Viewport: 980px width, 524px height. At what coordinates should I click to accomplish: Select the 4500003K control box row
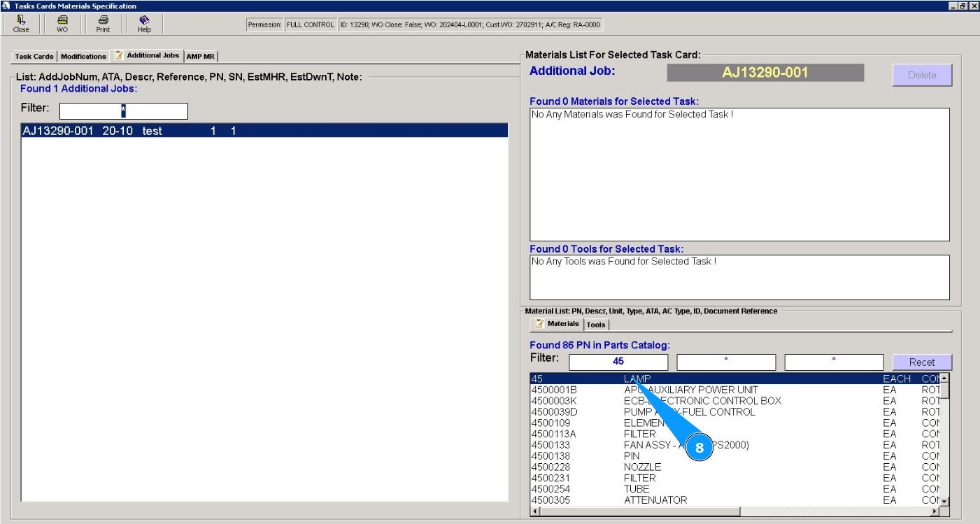[734, 401]
